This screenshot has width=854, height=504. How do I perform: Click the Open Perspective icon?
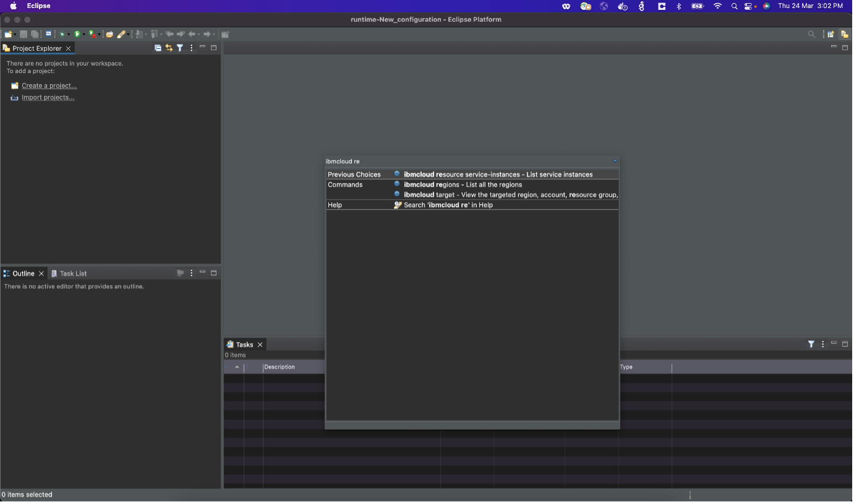[x=831, y=34]
